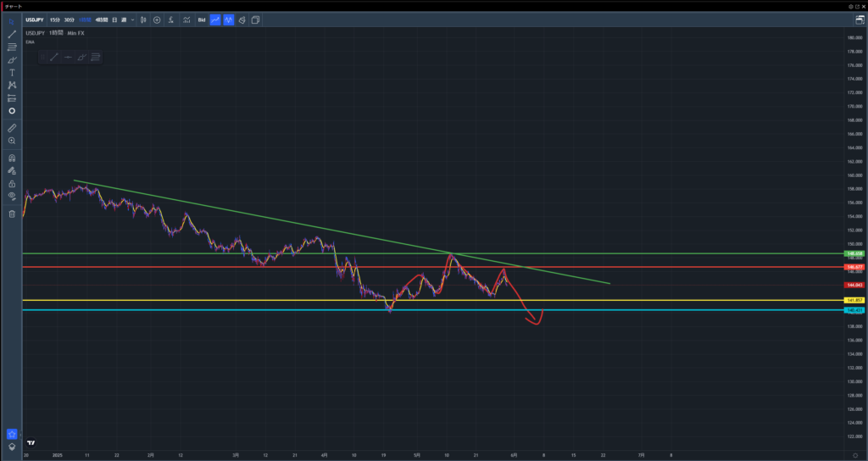Screen dimensions: 868x461
Task: Toggle stay-in-drawing-mode pencil lock
Action: [x=12, y=170]
